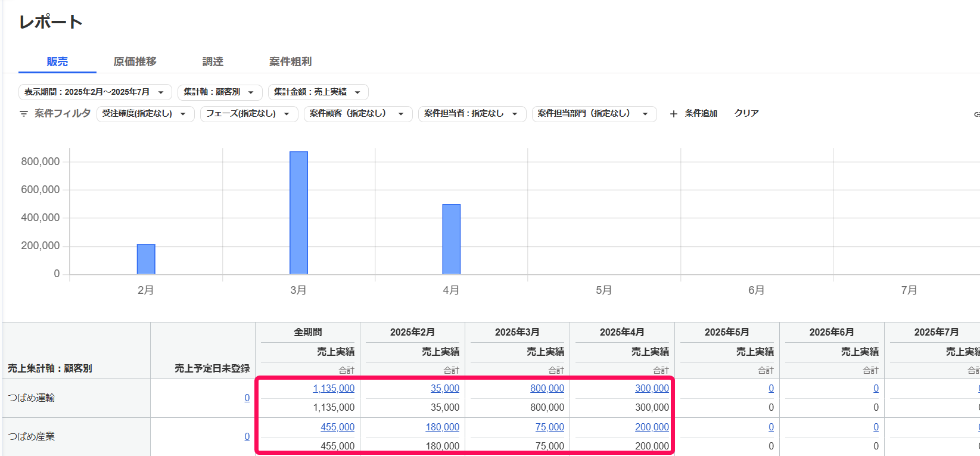Image resolution: width=980 pixels, height=456 pixels.
Task: Open つばめ産業 全期間 link 455,000
Action: click(337, 427)
